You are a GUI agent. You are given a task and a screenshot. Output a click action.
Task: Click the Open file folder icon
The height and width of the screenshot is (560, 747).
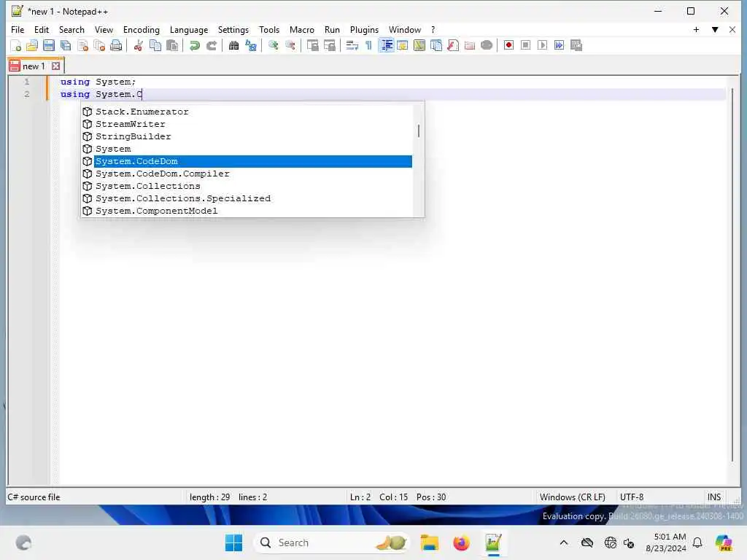point(32,45)
